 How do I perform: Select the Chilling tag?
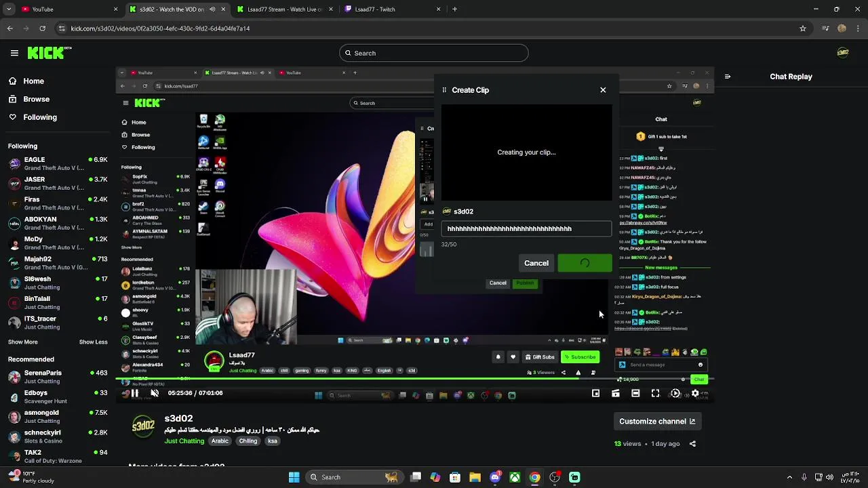click(x=248, y=441)
